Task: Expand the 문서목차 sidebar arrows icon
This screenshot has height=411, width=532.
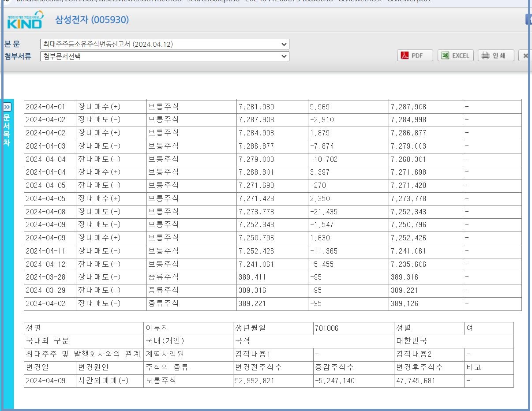Action: pyautogui.click(x=7, y=107)
